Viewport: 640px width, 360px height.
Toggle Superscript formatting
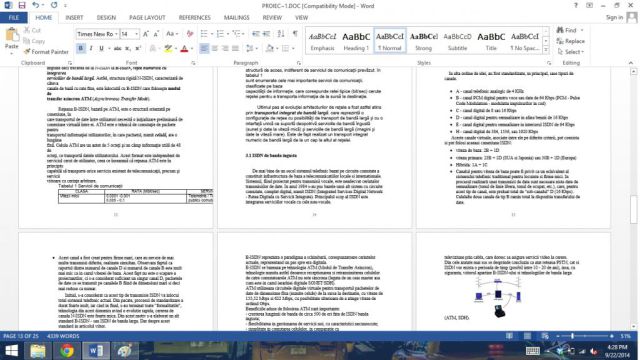[x=138, y=49]
